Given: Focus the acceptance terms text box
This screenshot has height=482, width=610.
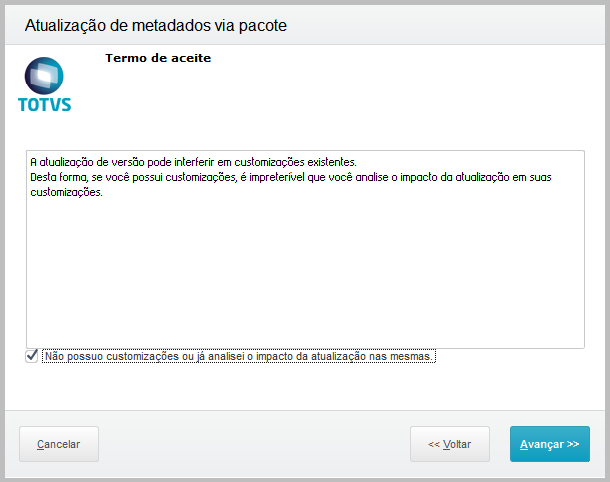Looking at the screenshot, I should [305, 249].
